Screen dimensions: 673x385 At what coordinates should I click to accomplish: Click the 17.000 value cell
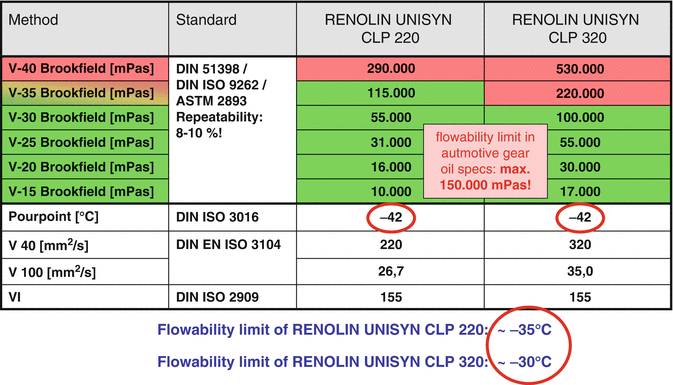tap(580, 191)
